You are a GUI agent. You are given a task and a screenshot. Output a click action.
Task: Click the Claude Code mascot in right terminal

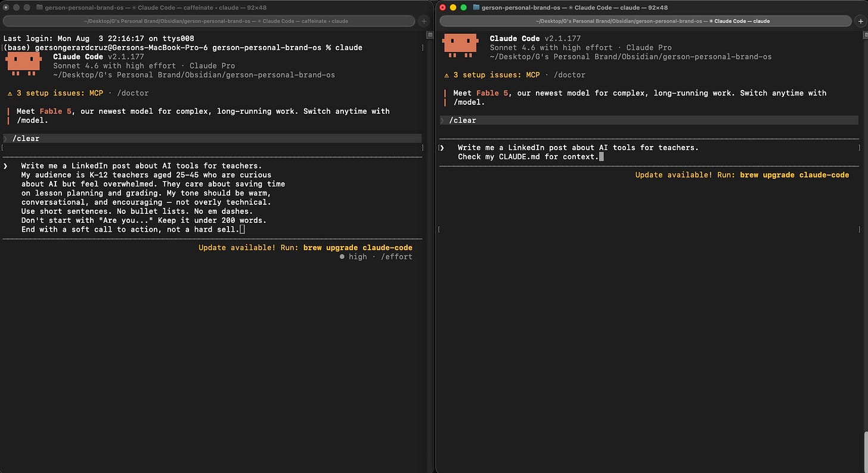[460, 46]
